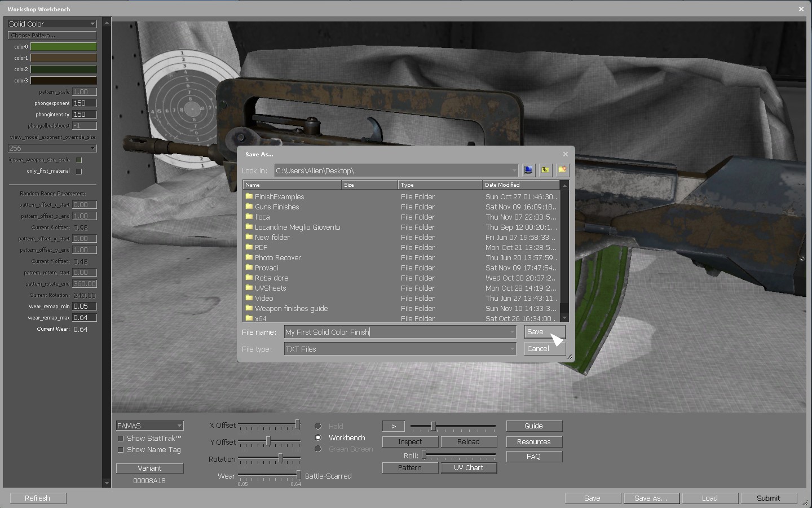Viewport: 812px width, 508px height.
Task: Pick the color0 green swatch
Action: pos(64,46)
